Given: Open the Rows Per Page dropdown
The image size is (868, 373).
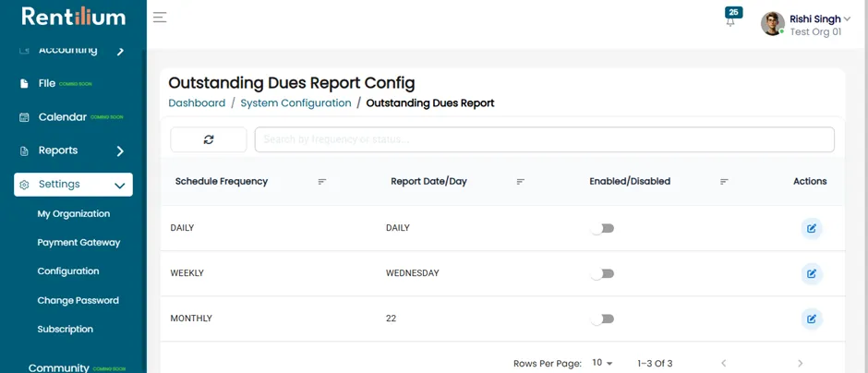Looking at the screenshot, I should [602, 363].
